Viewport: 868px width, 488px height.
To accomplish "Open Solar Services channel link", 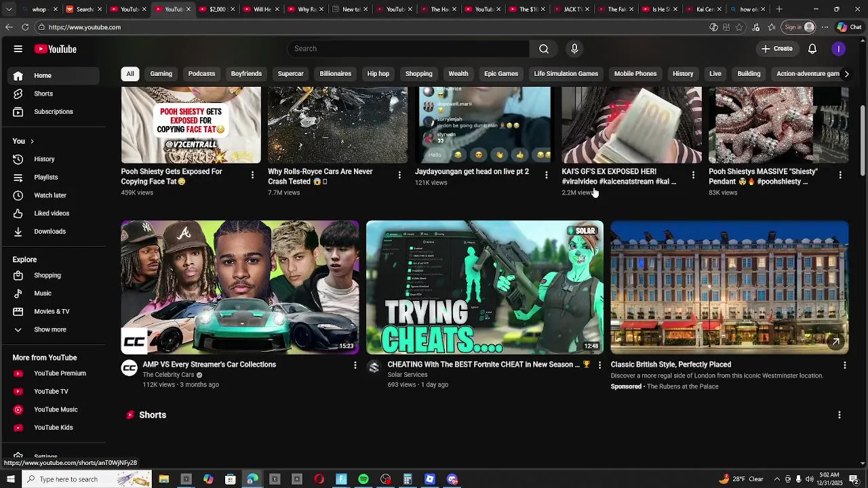I will click(x=408, y=375).
